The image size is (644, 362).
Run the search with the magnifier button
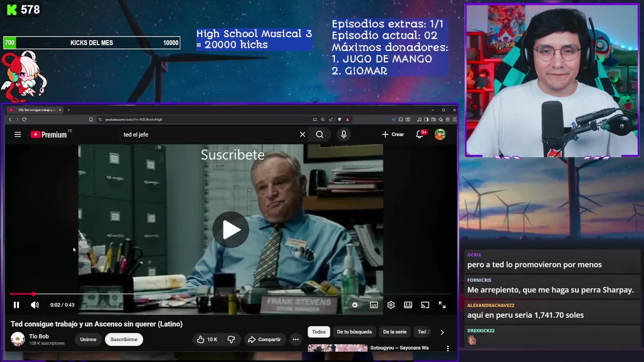(319, 134)
